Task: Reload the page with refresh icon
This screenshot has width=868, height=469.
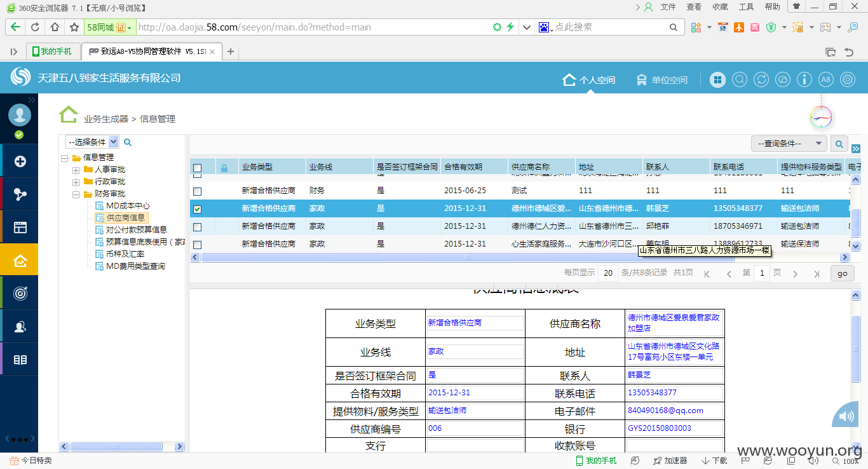Action: pos(35,27)
